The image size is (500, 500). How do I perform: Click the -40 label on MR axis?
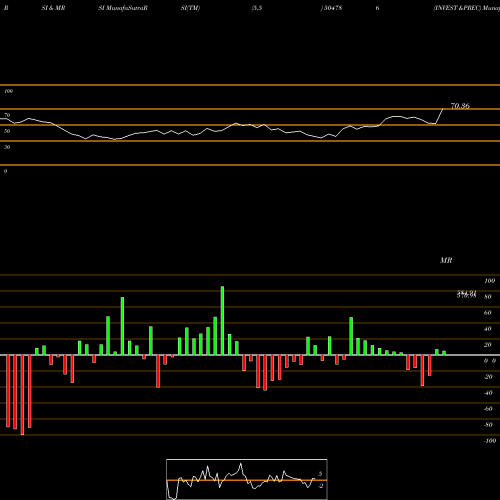click(488, 393)
